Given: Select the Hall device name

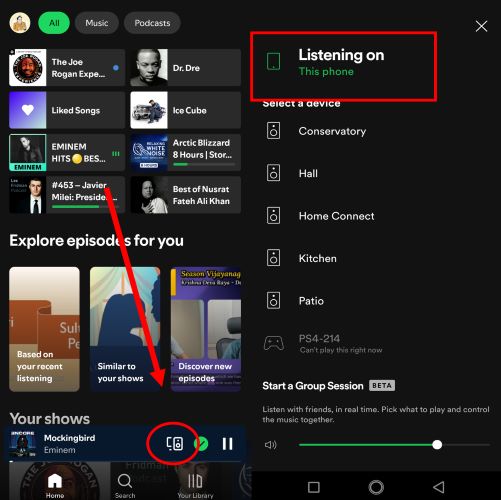Looking at the screenshot, I should coord(308,173).
